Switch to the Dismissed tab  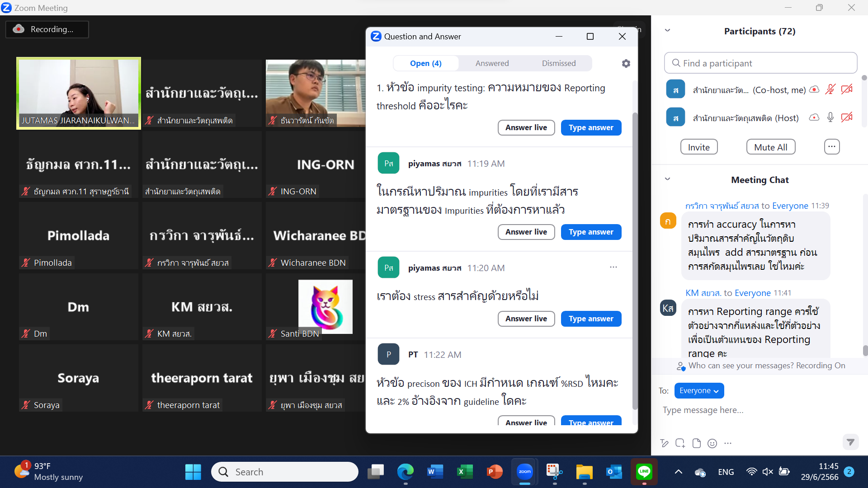click(x=559, y=63)
